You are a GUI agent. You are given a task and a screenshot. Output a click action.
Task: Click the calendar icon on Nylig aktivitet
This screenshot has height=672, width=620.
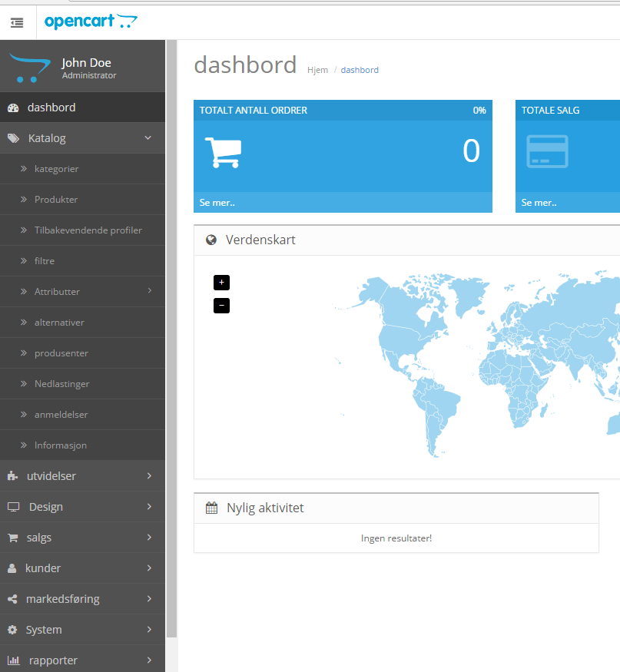pos(211,508)
